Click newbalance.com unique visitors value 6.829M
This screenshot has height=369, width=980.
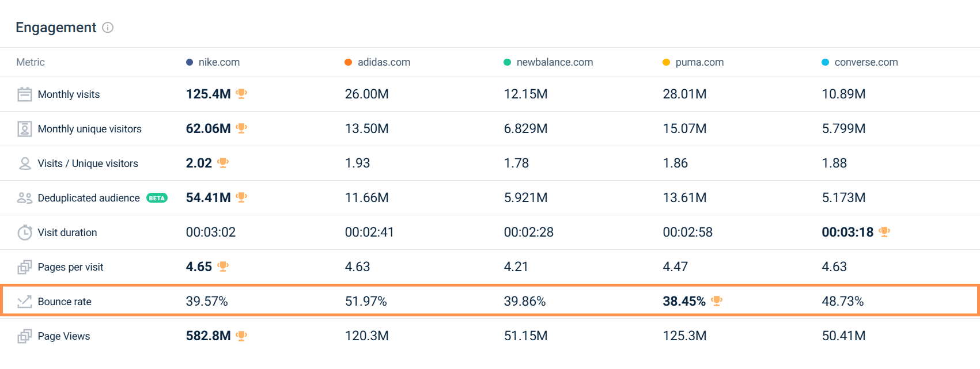pyautogui.click(x=525, y=128)
